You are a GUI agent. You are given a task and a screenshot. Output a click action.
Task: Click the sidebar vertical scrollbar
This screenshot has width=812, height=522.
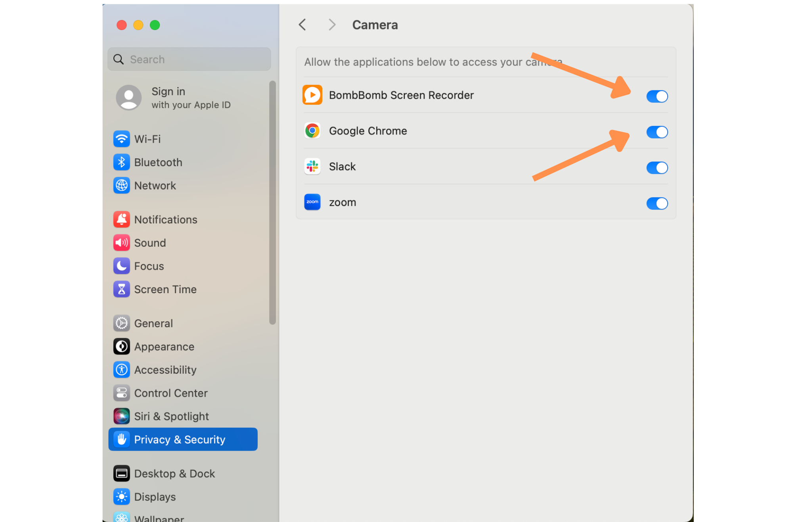click(x=272, y=203)
